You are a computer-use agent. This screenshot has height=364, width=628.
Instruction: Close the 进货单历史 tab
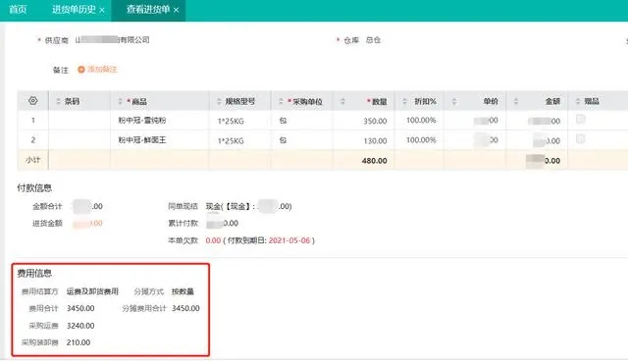(x=102, y=10)
